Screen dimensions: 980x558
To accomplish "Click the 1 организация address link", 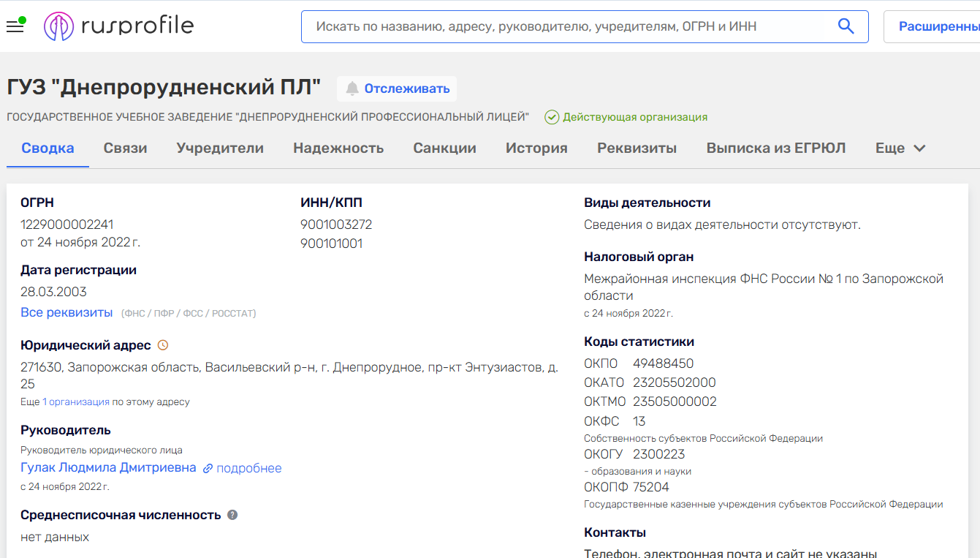I will pos(76,402).
